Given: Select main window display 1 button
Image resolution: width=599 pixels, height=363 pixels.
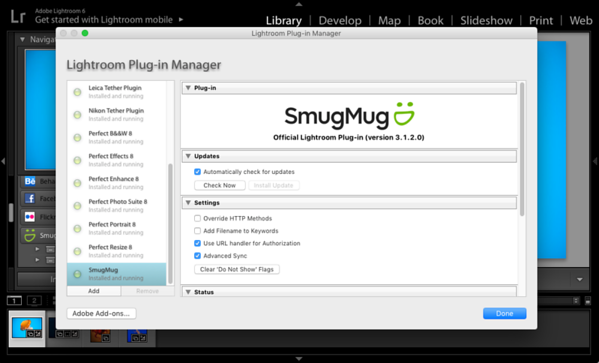Looking at the screenshot, I should tap(15, 301).
